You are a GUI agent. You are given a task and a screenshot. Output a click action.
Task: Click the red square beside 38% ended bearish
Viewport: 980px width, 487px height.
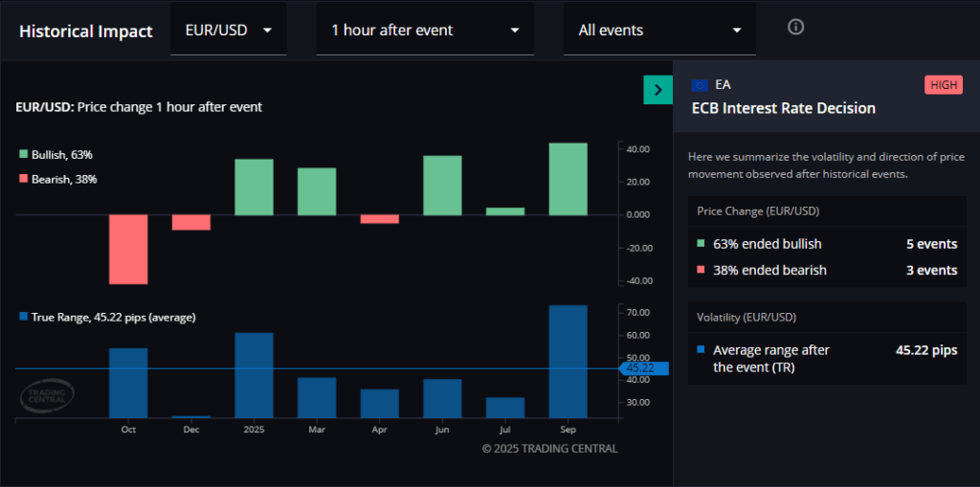[702, 271]
